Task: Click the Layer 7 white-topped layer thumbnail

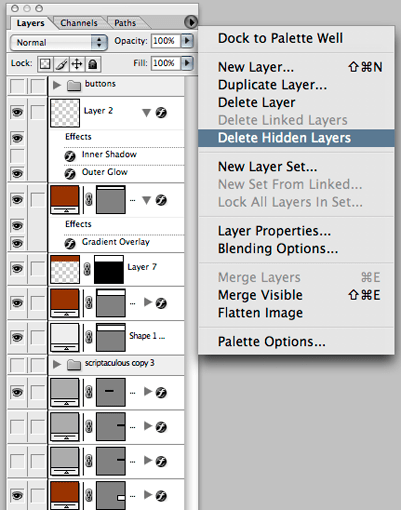Action: point(65,269)
